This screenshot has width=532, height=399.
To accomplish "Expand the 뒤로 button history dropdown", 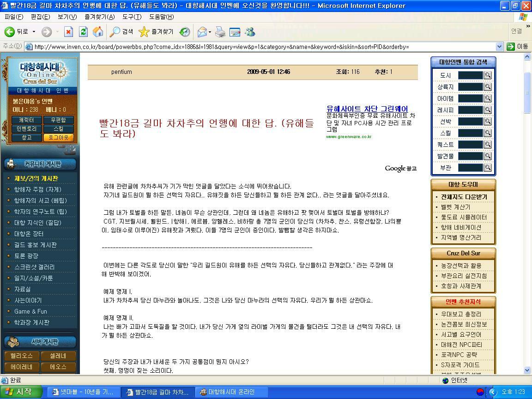I will click(34, 31).
